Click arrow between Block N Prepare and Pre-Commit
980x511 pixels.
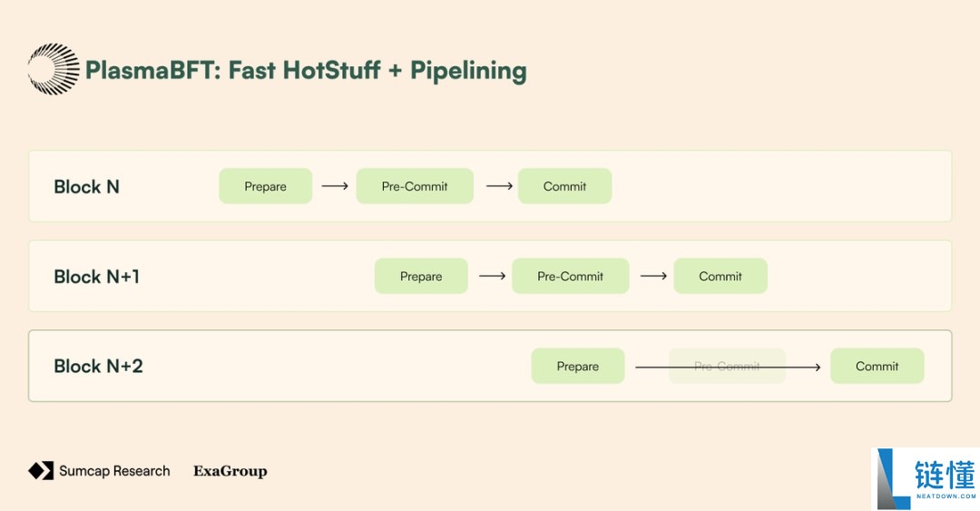334,186
